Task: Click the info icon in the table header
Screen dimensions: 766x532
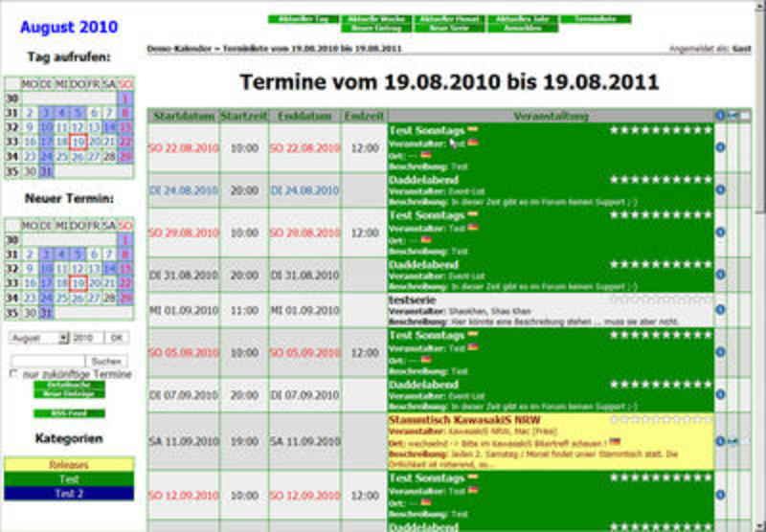Action: [x=719, y=116]
